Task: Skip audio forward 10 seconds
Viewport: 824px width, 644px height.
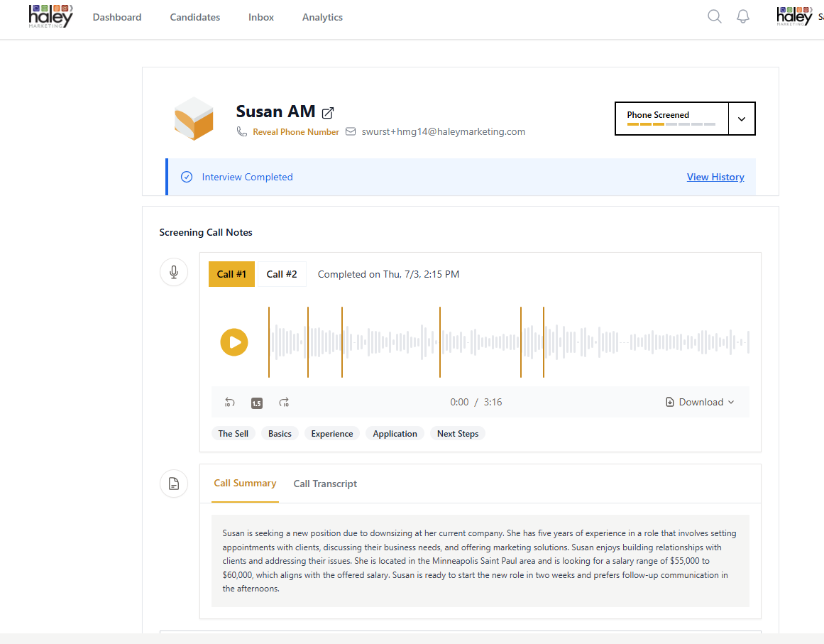Action: tap(284, 403)
